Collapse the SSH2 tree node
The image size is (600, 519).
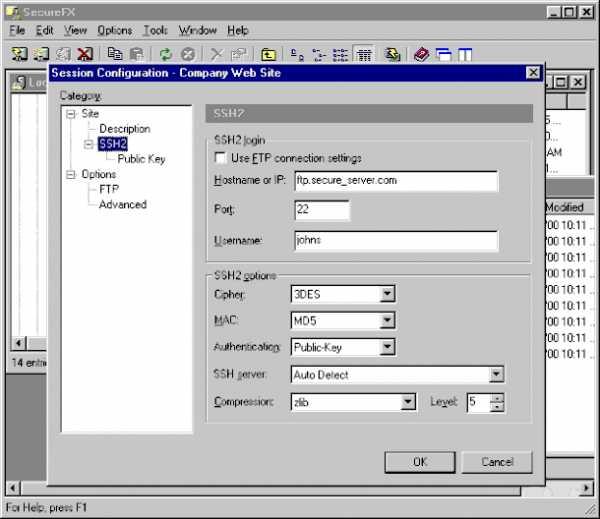pos(89,144)
